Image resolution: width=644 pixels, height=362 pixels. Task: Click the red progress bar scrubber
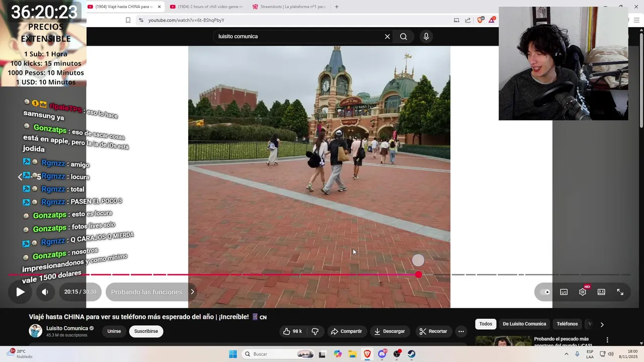point(419,275)
